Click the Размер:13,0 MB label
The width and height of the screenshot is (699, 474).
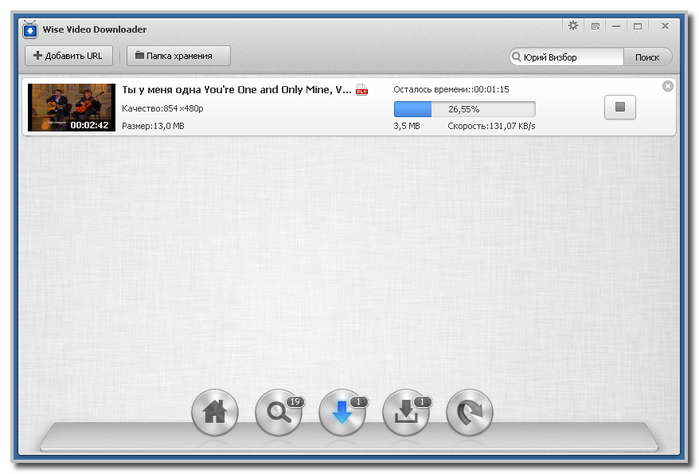coord(153,126)
